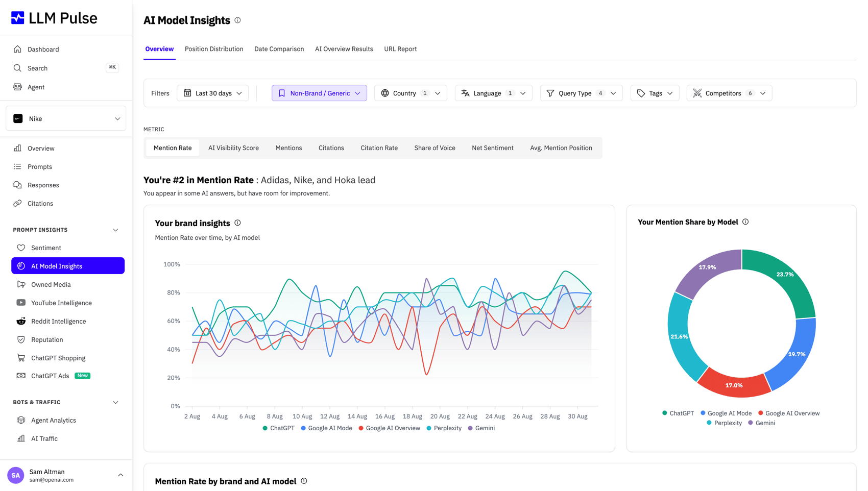Click the Reddit Intelligence alien icon
Viewport: 868px width, 491px height.
[21, 321]
